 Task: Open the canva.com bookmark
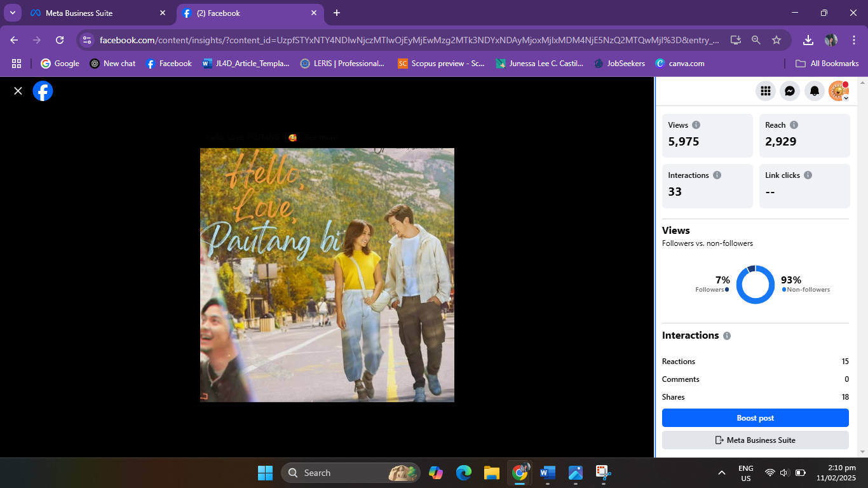pos(680,64)
